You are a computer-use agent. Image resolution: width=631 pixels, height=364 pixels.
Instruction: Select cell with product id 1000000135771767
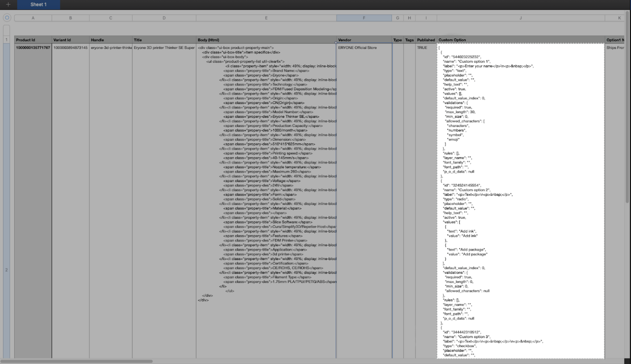point(33,201)
